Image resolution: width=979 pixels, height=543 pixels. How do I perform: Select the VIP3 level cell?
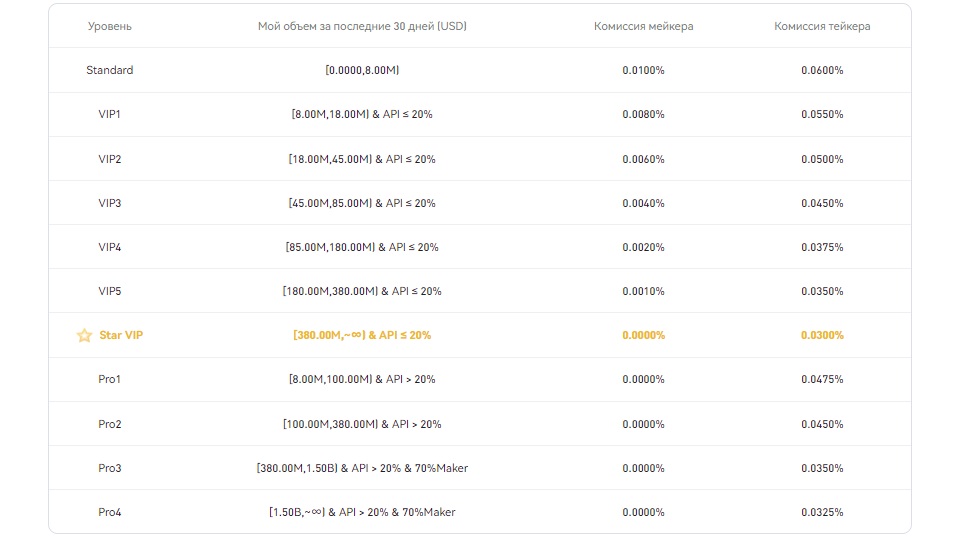pos(110,203)
